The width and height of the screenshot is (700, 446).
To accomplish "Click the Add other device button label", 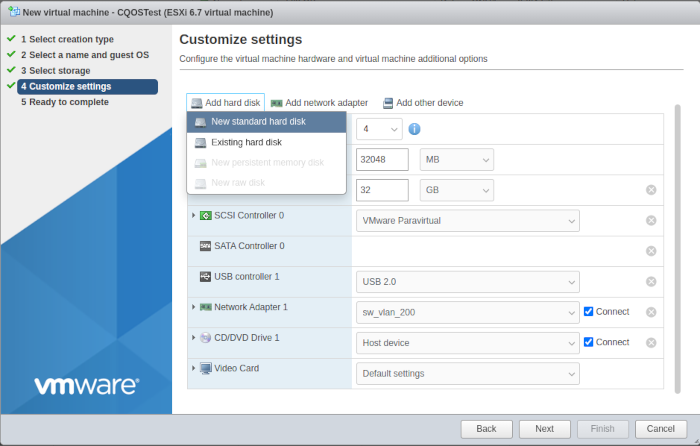I will point(429,103).
